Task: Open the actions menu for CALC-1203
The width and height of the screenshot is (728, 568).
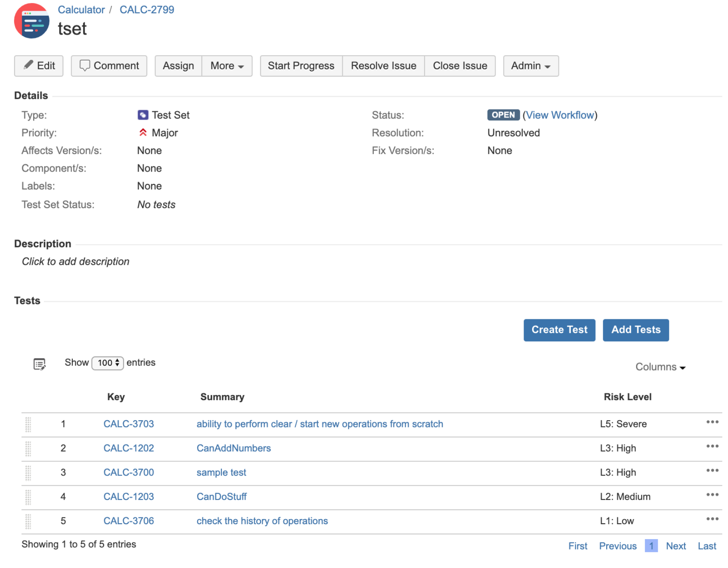Action: pos(712,495)
